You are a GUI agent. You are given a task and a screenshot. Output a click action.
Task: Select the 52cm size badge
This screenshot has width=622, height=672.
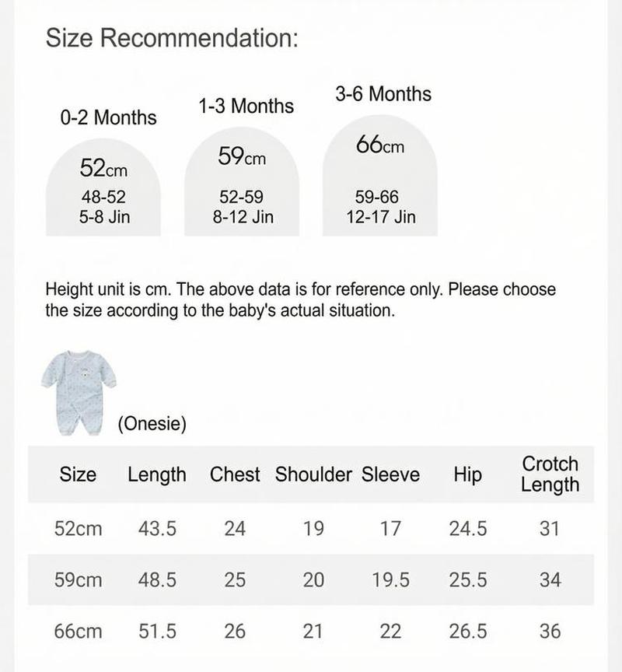coord(103,187)
